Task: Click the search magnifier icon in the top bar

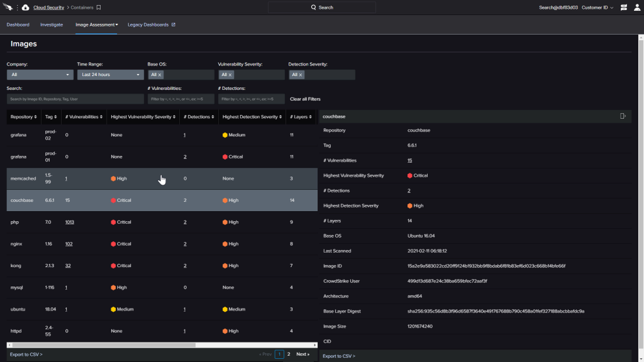Action: point(313,8)
